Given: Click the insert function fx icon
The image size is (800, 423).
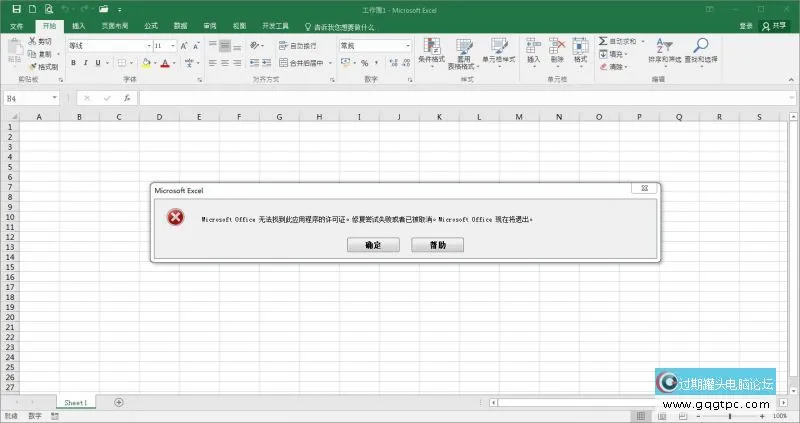Looking at the screenshot, I should click(x=127, y=98).
